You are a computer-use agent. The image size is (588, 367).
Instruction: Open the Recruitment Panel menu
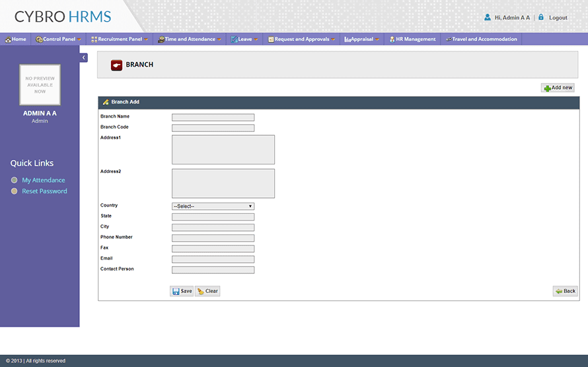tap(120, 40)
